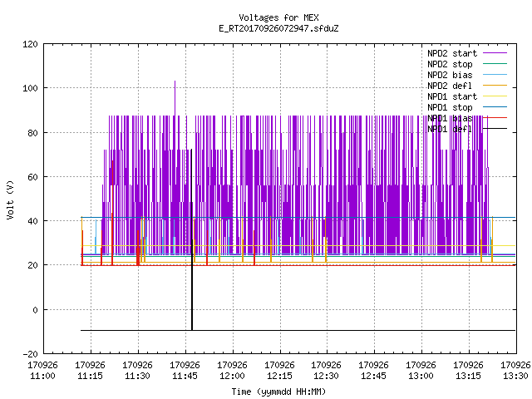The width and height of the screenshot is (532, 399).
Task: Click the 80 y-axis tick label
Action: click(33, 133)
